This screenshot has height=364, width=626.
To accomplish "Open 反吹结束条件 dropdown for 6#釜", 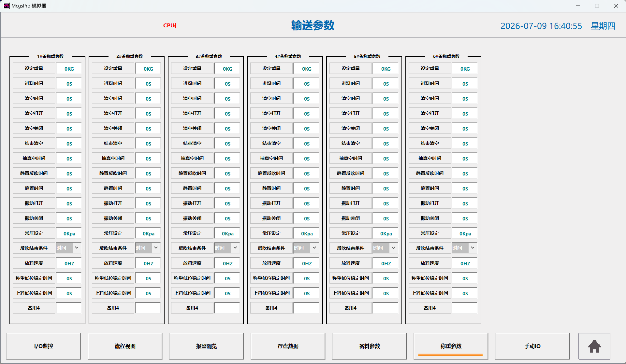I will (x=473, y=248).
